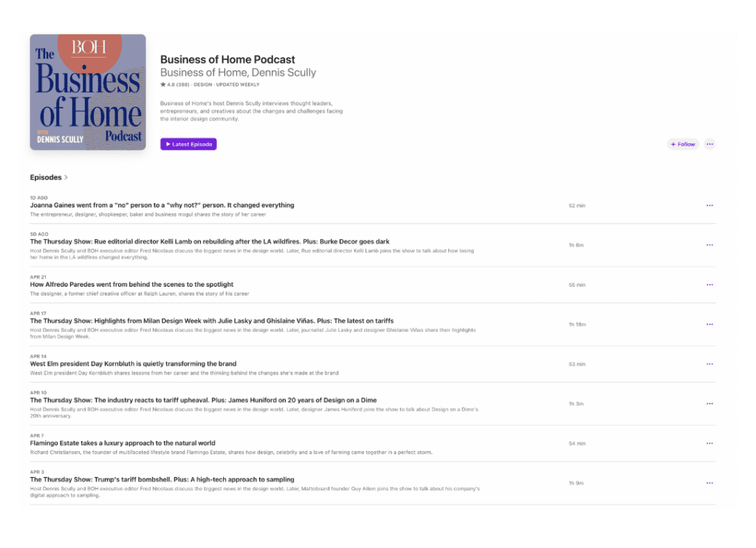Screen dimensions: 756x548
Task: Open the Flamingo Estate luxury approach episode
Action: coord(123,443)
